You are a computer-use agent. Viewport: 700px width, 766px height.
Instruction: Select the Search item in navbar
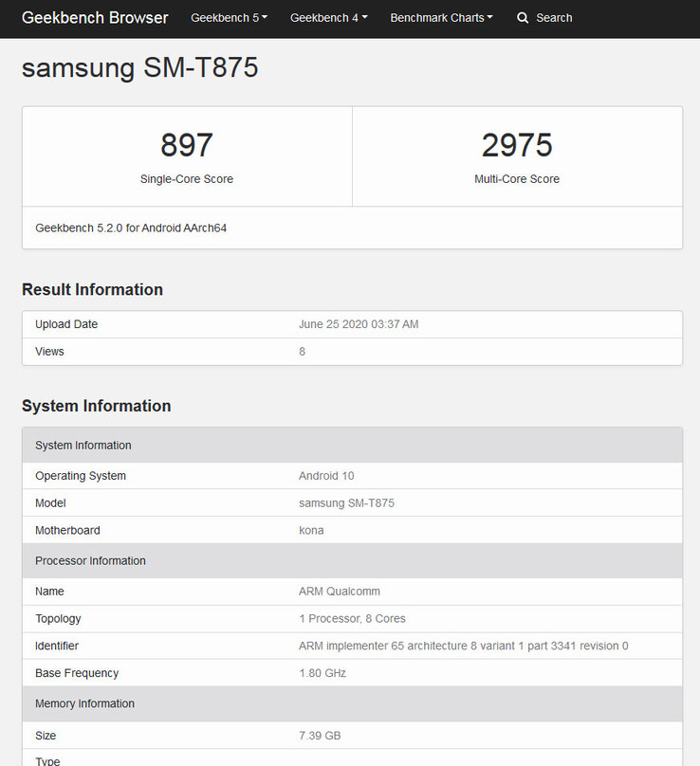(x=544, y=17)
